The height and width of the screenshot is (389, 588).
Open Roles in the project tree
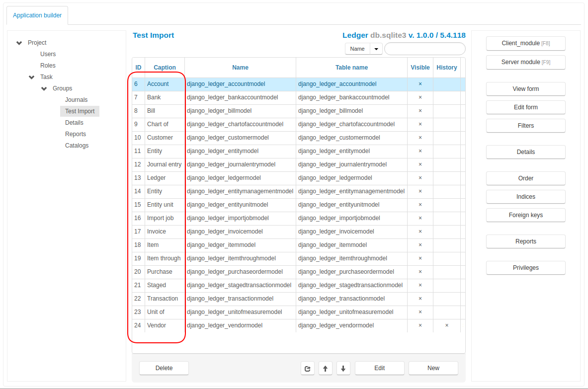pos(48,66)
